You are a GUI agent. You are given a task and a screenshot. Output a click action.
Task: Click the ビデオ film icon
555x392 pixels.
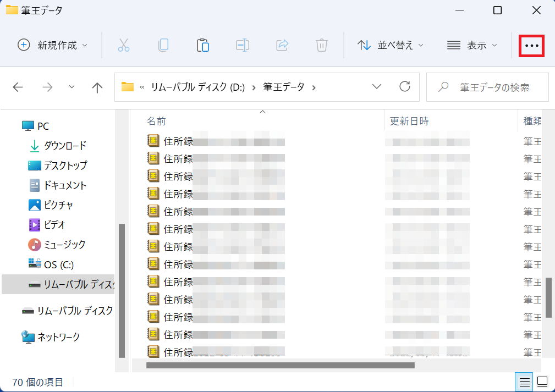[x=34, y=225]
